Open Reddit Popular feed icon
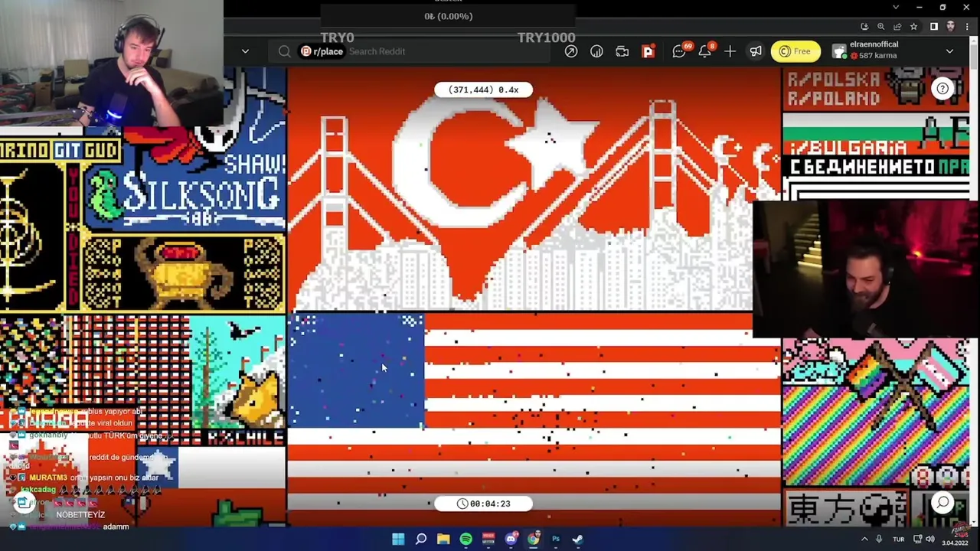 coord(571,51)
